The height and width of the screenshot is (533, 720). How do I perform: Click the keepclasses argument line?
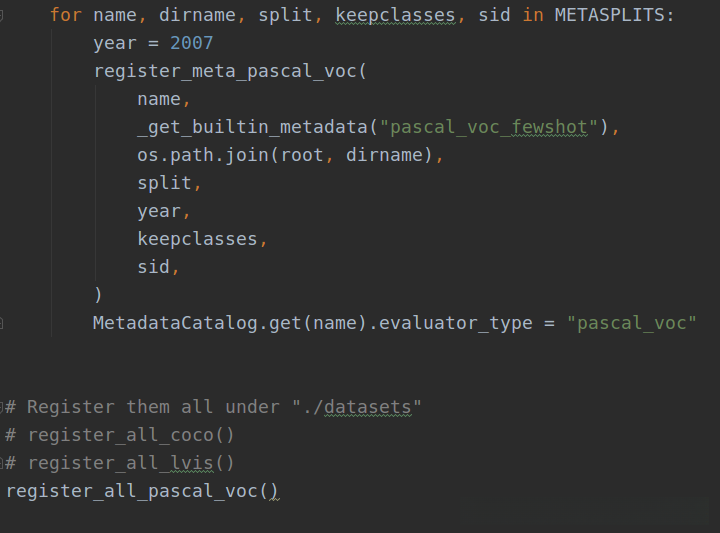[198, 239]
